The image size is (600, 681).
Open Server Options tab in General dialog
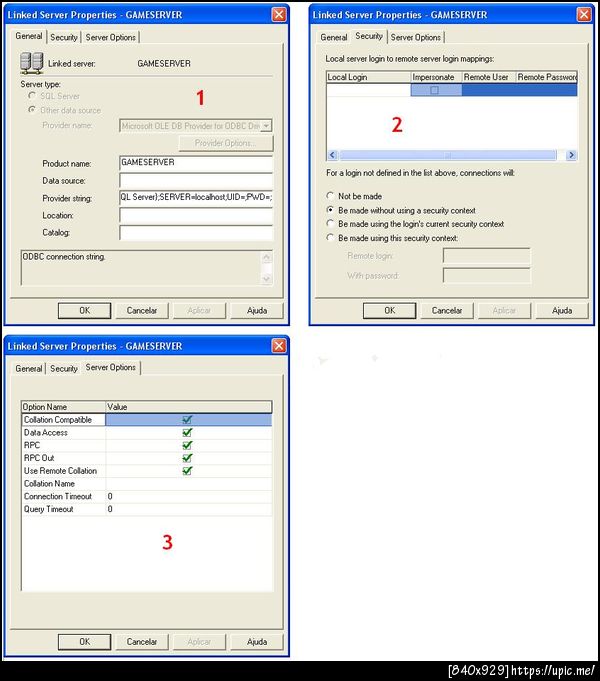110,37
